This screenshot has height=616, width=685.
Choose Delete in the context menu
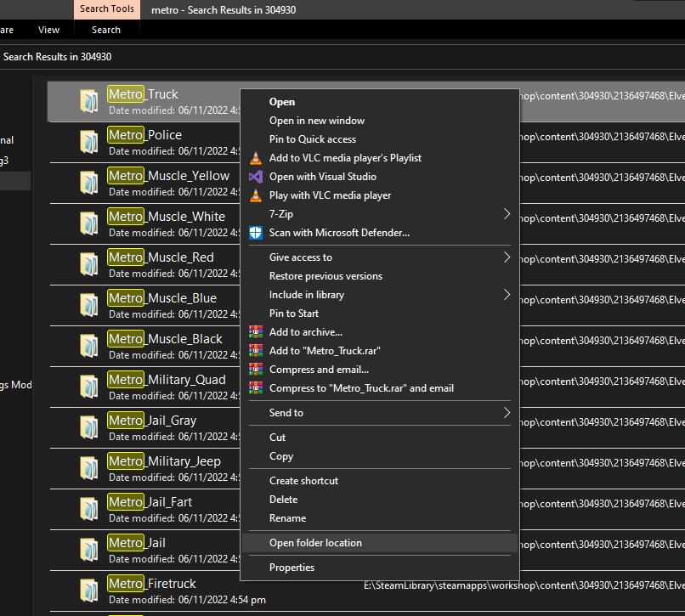(x=284, y=500)
